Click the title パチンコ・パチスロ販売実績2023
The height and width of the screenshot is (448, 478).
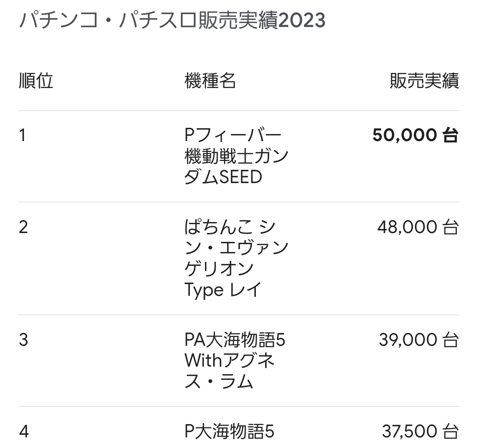(172, 20)
